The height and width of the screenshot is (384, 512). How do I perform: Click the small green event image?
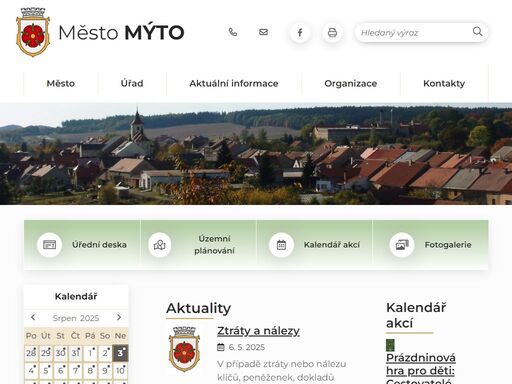pos(390,345)
